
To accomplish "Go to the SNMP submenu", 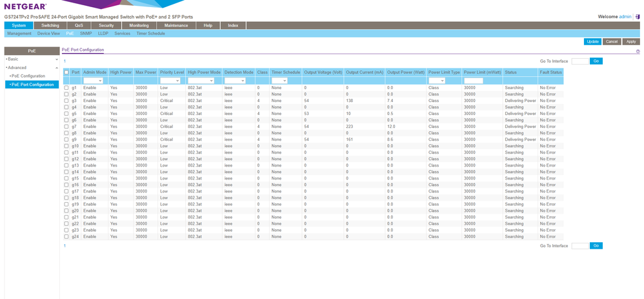I will point(86,33).
